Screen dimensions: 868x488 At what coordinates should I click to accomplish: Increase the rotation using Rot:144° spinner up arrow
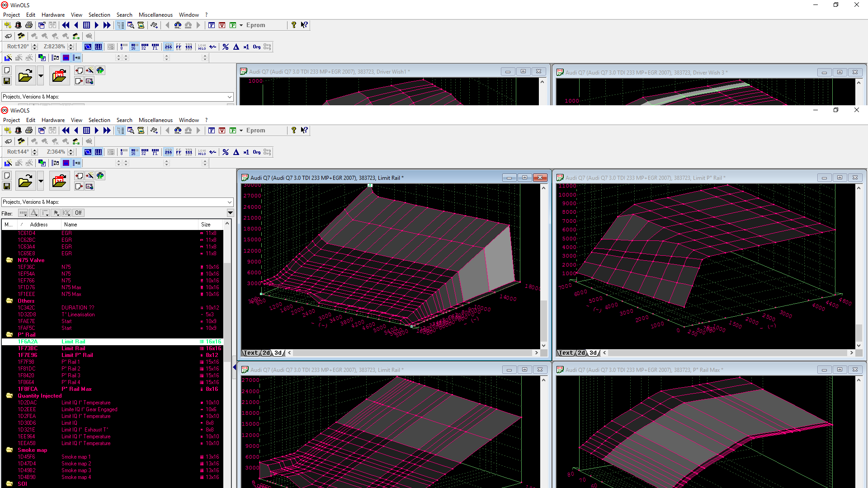tap(35, 150)
